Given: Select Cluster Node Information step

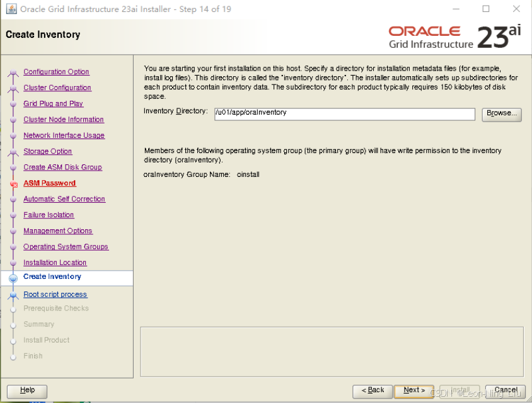Looking at the screenshot, I should click(x=64, y=120).
